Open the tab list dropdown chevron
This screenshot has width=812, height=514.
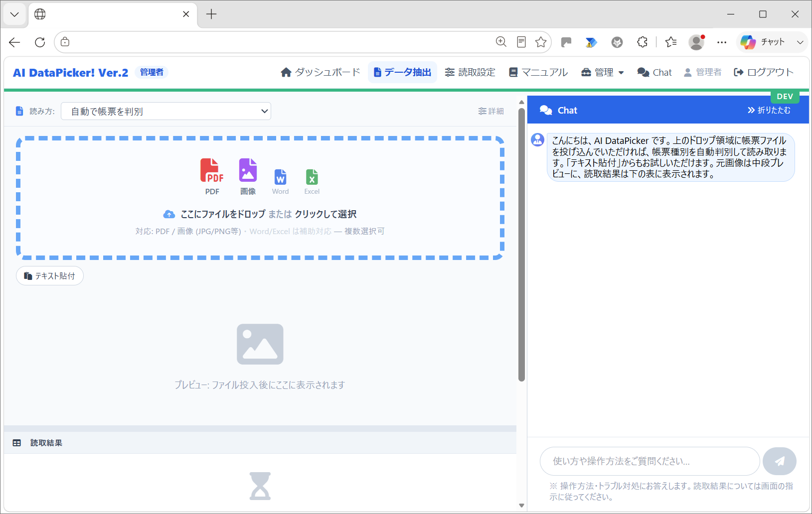tap(14, 14)
